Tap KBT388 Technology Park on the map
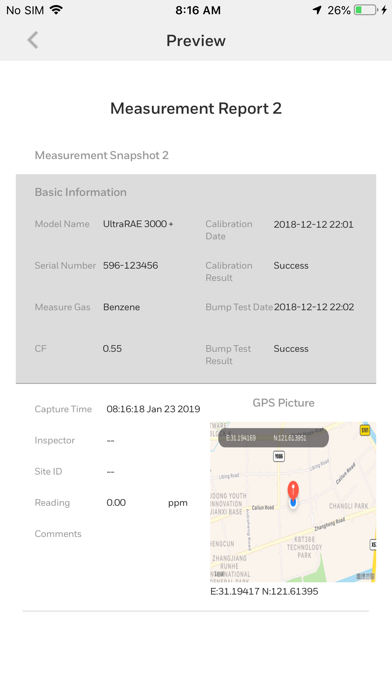 point(304,547)
